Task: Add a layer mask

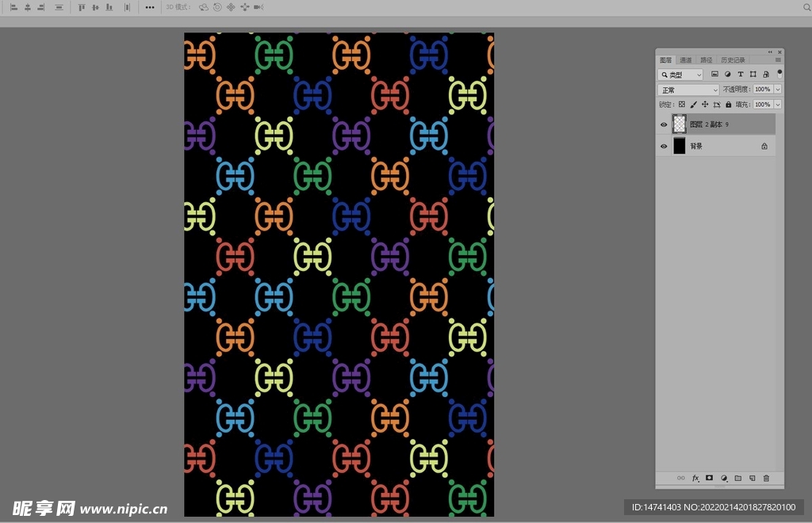Action: pos(710,478)
